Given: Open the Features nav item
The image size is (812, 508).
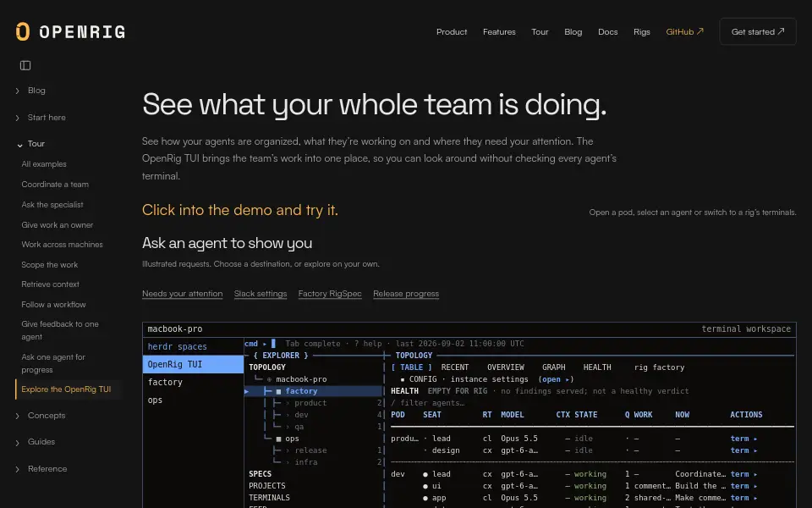Looking at the screenshot, I should tap(499, 31).
